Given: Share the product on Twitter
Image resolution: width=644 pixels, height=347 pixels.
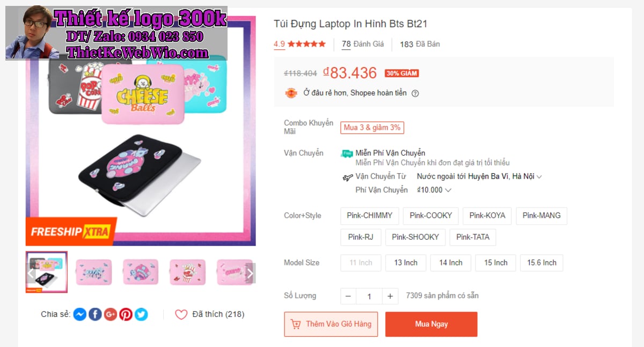Looking at the screenshot, I should (x=141, y=314).
